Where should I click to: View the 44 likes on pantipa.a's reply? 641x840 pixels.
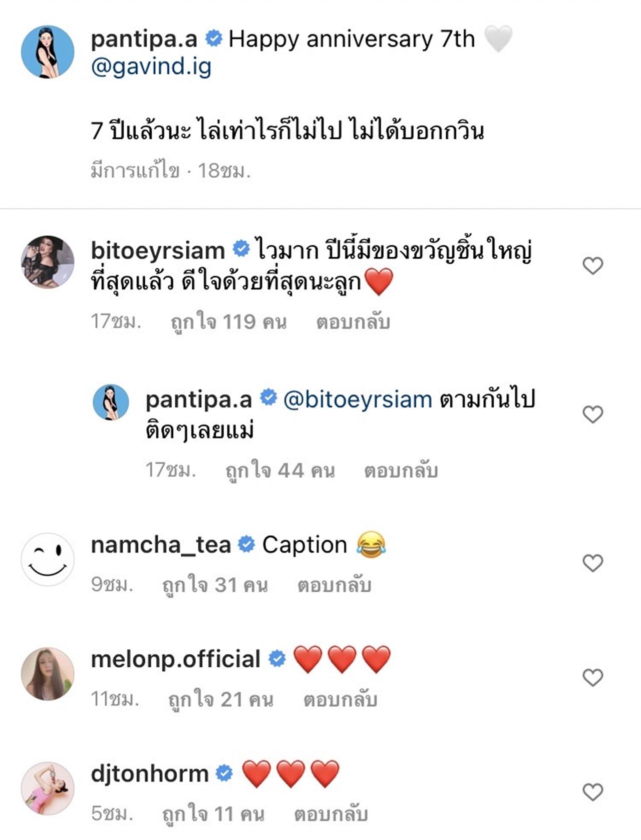(280, 471)
